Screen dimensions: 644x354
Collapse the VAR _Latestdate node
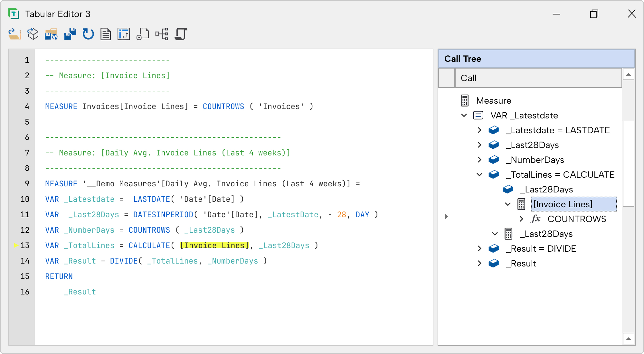[464, 115]
